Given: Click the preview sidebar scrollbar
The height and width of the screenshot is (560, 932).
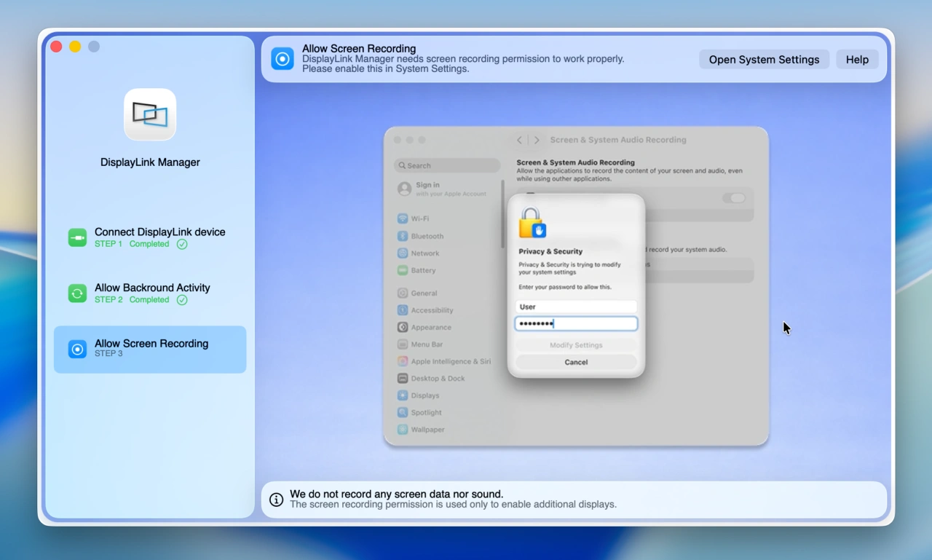Looking at the screenshot, I should (x=502, y=214).
